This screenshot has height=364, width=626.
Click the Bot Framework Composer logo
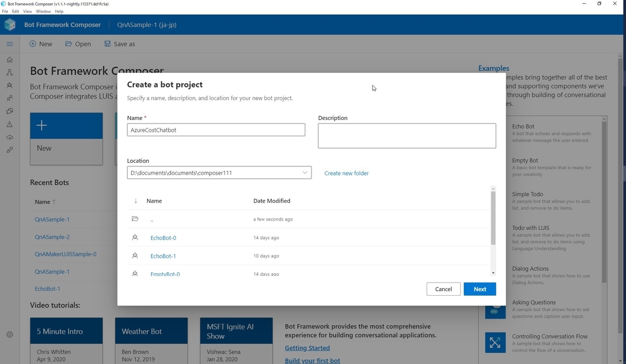click(10, 25)
